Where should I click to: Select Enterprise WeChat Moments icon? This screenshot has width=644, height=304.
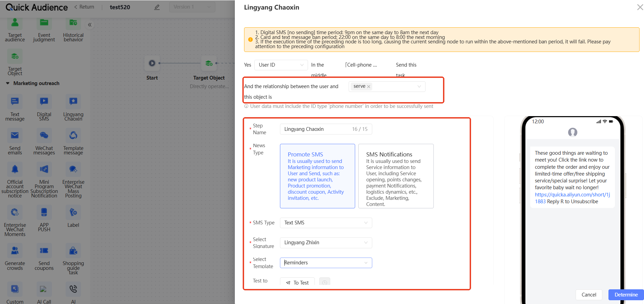(15, 212)
